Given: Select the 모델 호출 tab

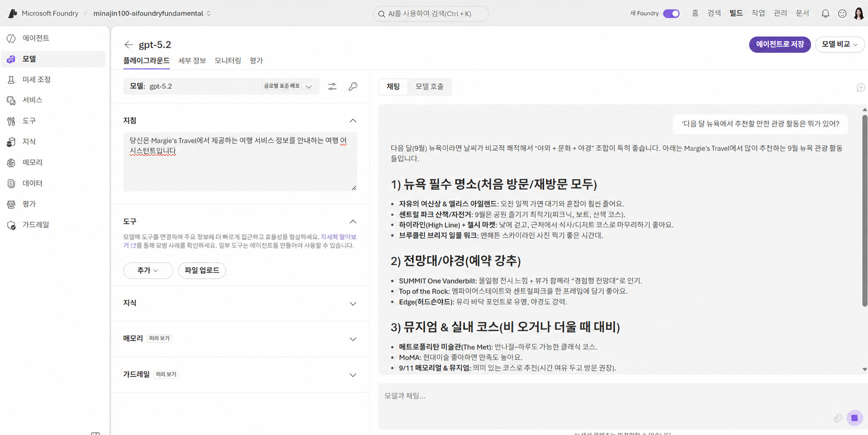Looking at the screenshot, I should click(x=429, y=87).
